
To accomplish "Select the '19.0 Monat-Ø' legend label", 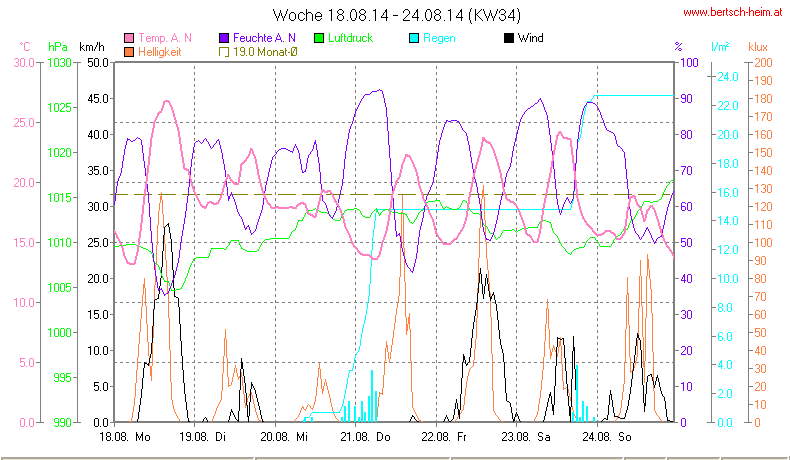I will click(265, 52).
